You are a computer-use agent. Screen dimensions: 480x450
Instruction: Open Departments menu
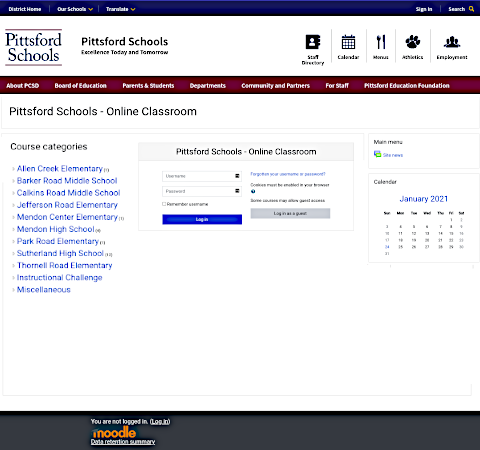coord(208,86)
